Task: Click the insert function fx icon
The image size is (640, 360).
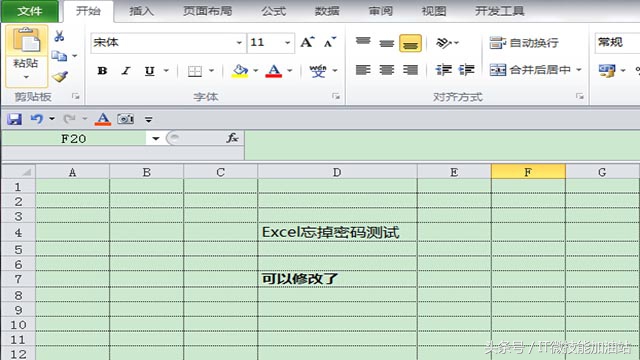Action: (x=232, y=138)
